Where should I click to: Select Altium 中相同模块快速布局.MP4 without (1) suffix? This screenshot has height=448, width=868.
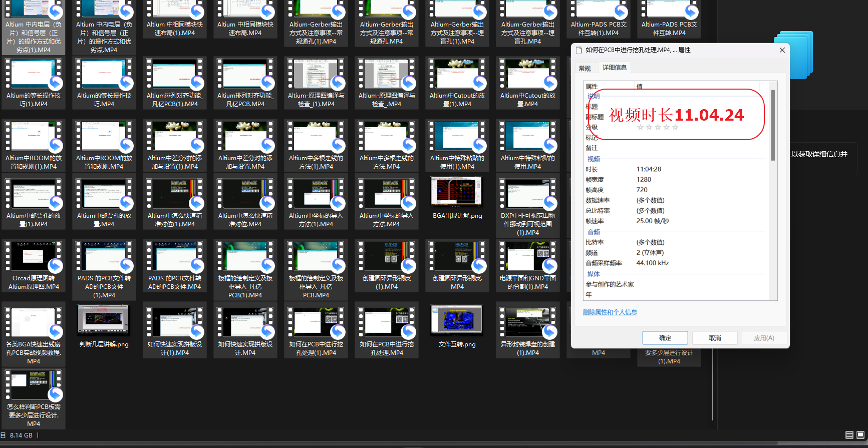point(245,20)
